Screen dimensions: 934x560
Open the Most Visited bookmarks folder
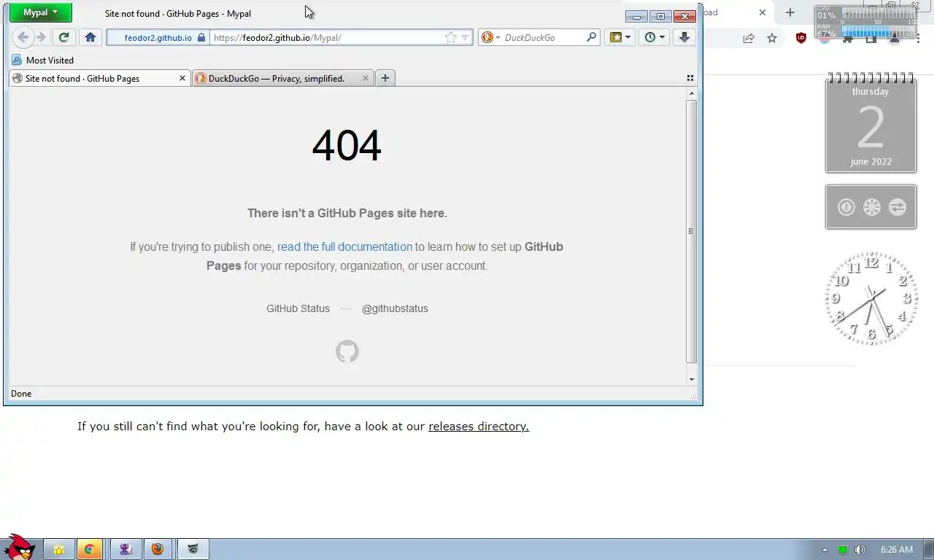(43, 61)
